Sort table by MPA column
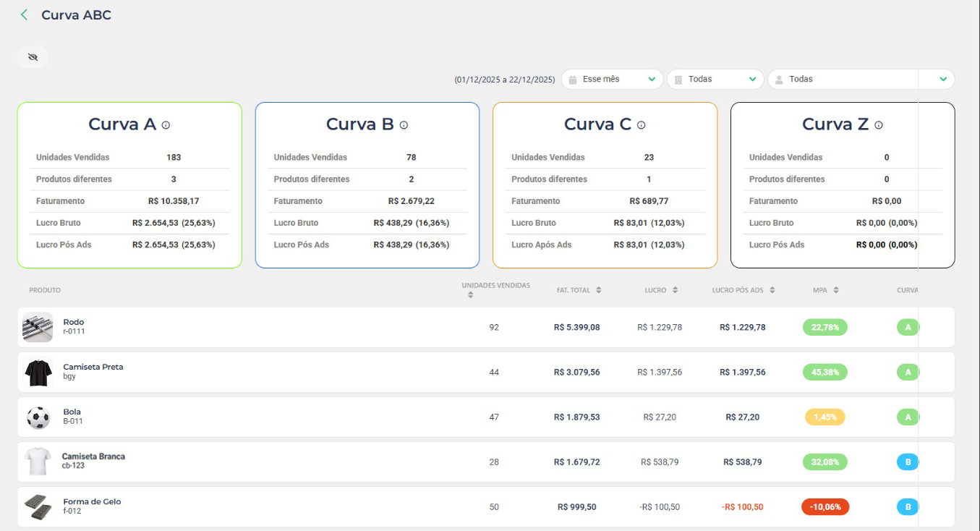Viewport: 980px width, 531px height. (x=836, y=290)
